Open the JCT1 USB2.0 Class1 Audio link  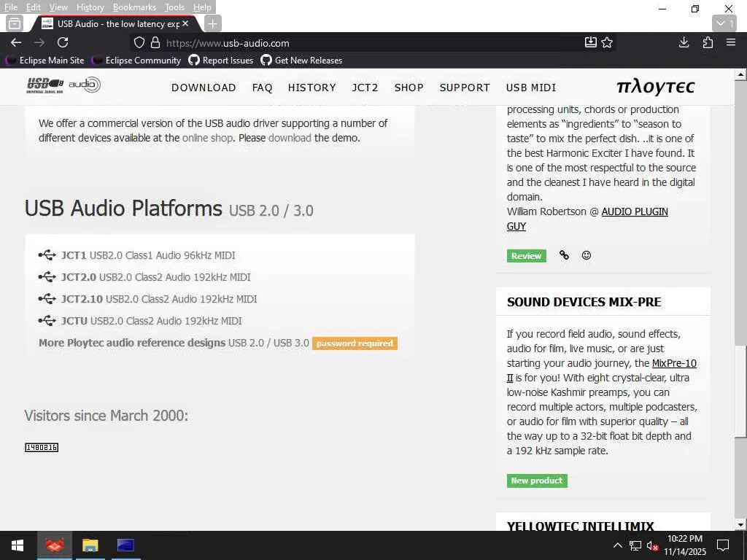tap(148, 255)
